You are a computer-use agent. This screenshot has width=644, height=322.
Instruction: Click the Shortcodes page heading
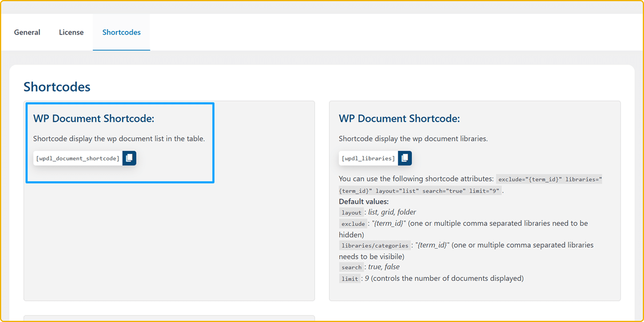point(57,87)
